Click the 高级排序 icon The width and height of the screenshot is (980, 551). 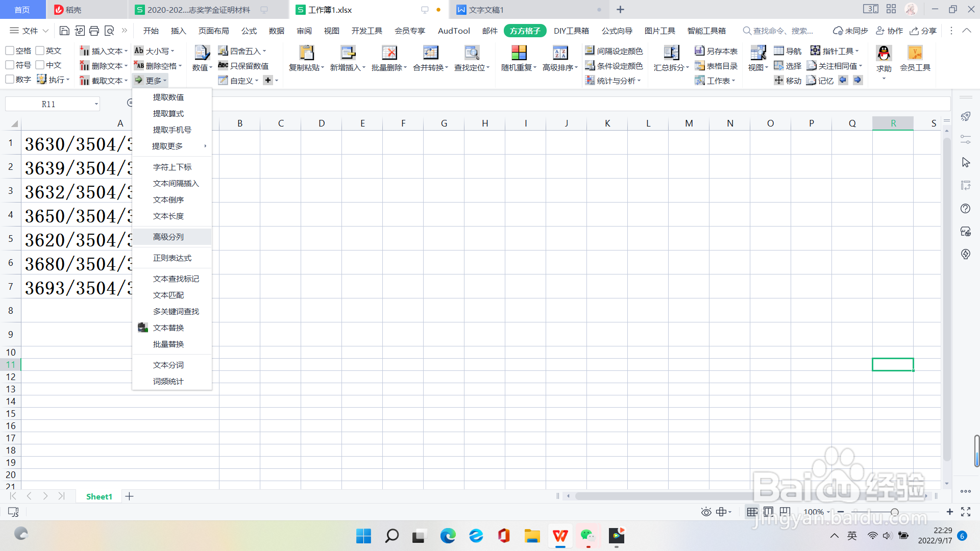(x=560, y=53)
